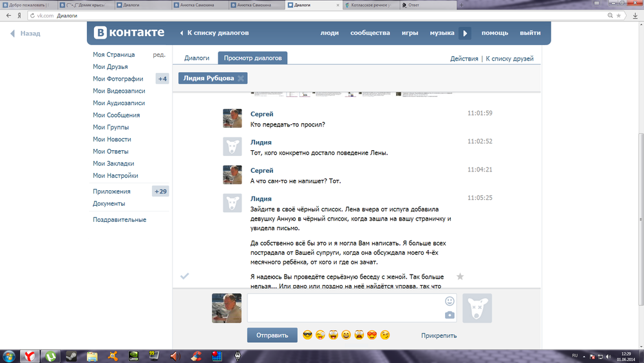Screen dimensions: 644x363
Task: Launch CCleaner from the taskbar
Action: tap(196, 357)
